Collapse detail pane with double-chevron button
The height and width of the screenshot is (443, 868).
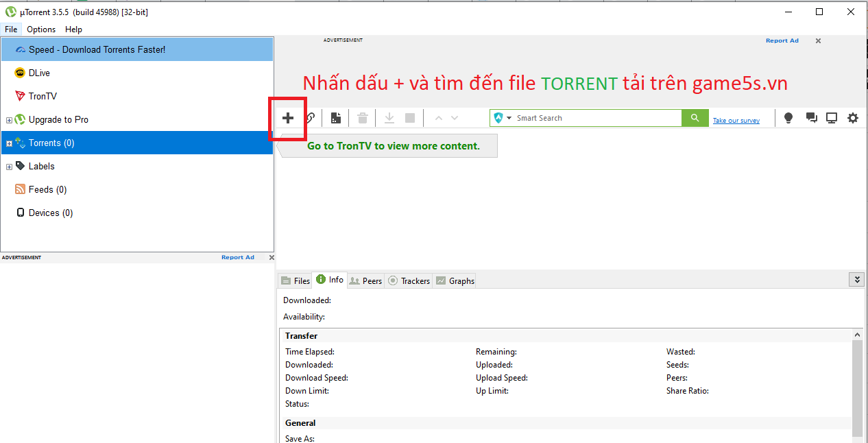point(856,280)
